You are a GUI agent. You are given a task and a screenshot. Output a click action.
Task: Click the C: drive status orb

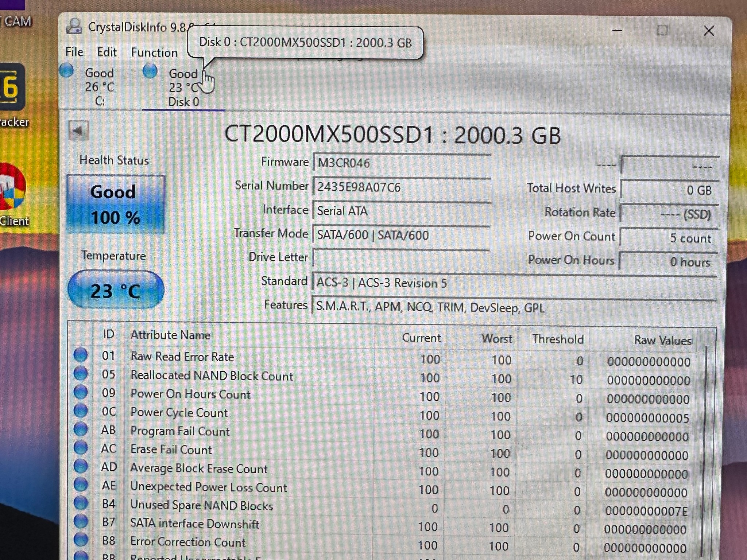(67, 70)
